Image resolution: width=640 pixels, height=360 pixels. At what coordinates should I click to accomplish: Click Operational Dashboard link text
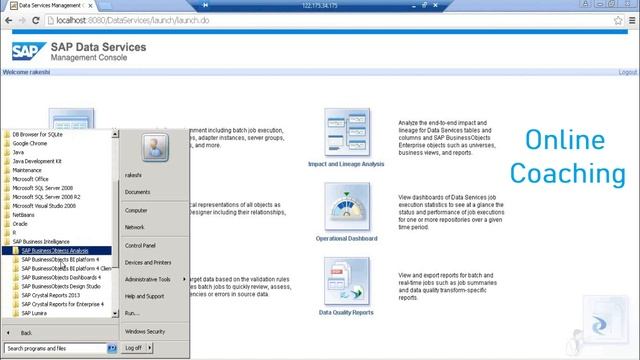click(x=347, y=238)
